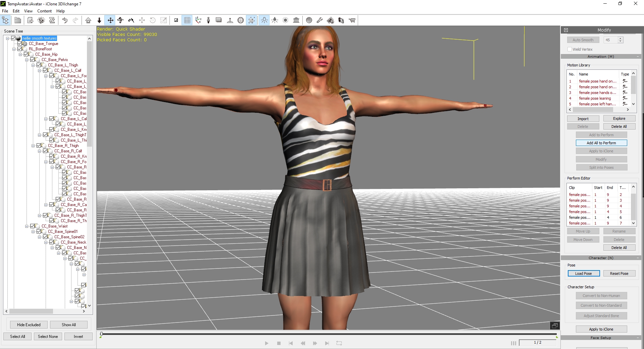Open preferences with the wrench icon
Image resolution: width=644 pixels, height=349 pixels.
click(x=319, y=20)
